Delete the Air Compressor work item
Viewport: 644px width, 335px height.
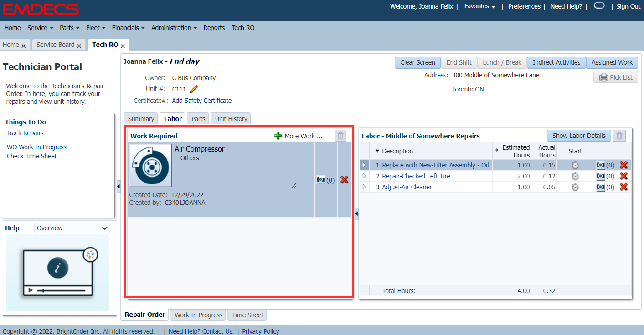tap(344, 180)
